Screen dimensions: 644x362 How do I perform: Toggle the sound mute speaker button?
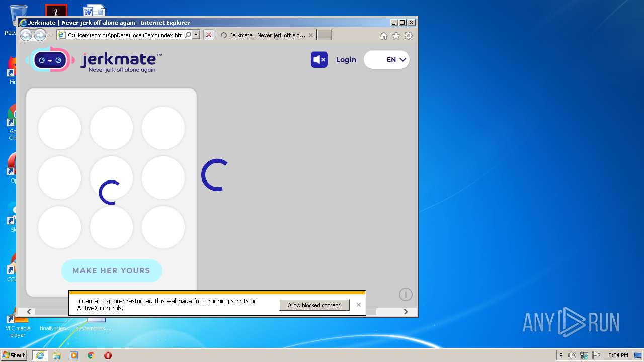click(x=319, y=60)
